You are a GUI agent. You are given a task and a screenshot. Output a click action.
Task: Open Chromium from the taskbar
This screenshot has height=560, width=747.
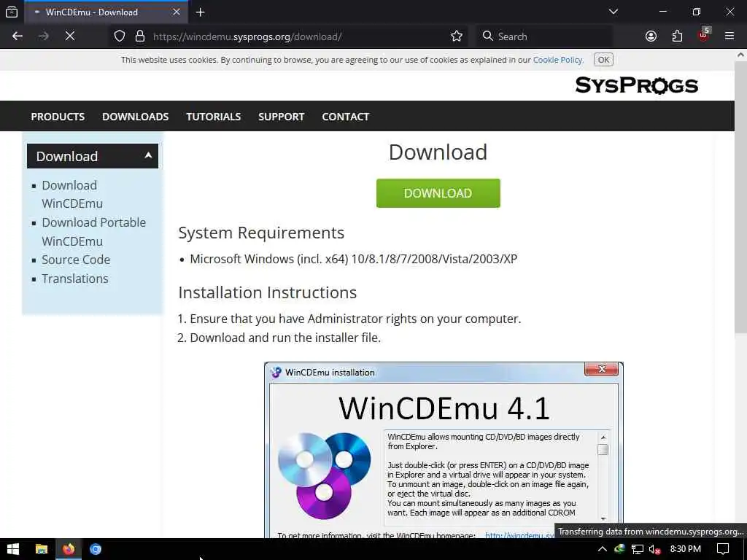pyautogui.click(x=96, y=549)
